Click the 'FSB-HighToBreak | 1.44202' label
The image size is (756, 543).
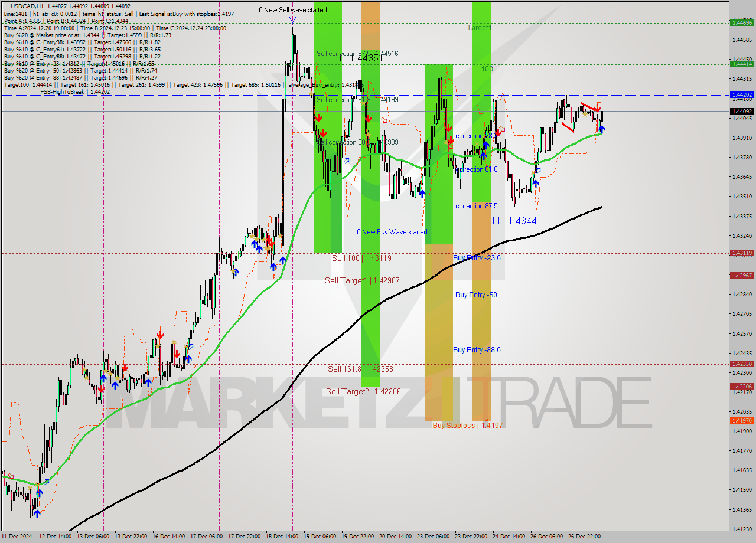click(x=75, y=91)
